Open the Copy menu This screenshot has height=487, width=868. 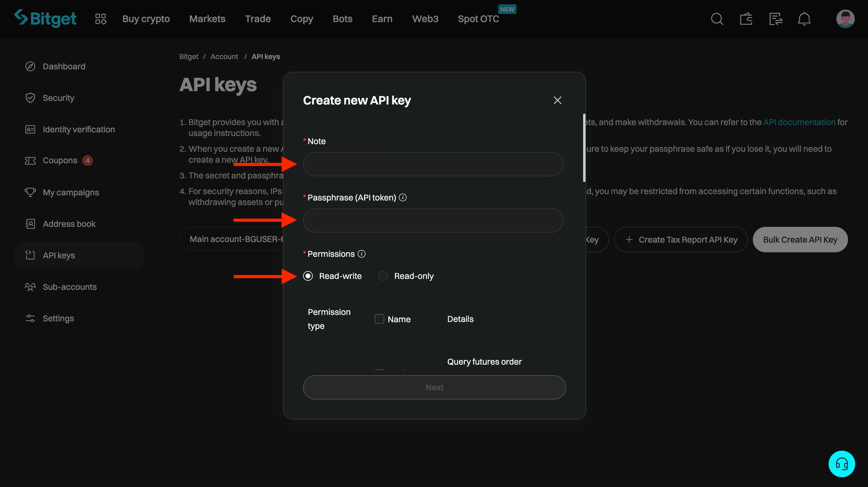pyautogui.click(x=302, y=19)
